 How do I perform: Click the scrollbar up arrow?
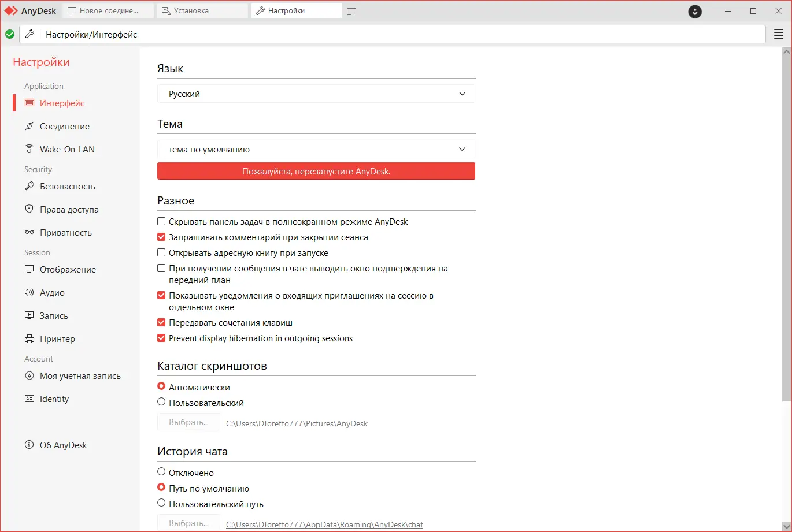pyautogui.click(x=786, y=51)
